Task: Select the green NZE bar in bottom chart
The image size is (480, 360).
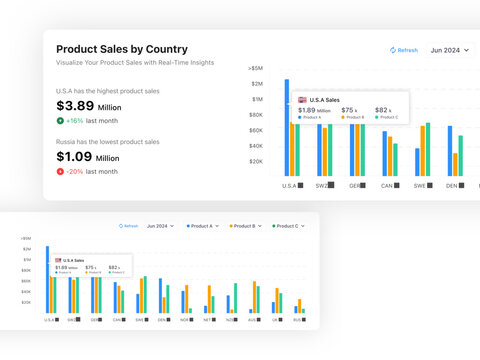Action: (x=235, y=298)
